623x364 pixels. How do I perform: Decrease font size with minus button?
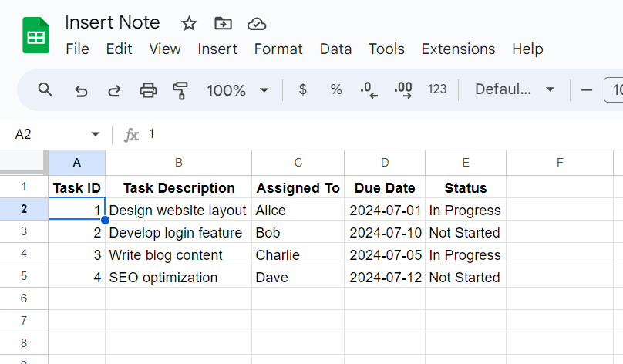click(587, 90)
